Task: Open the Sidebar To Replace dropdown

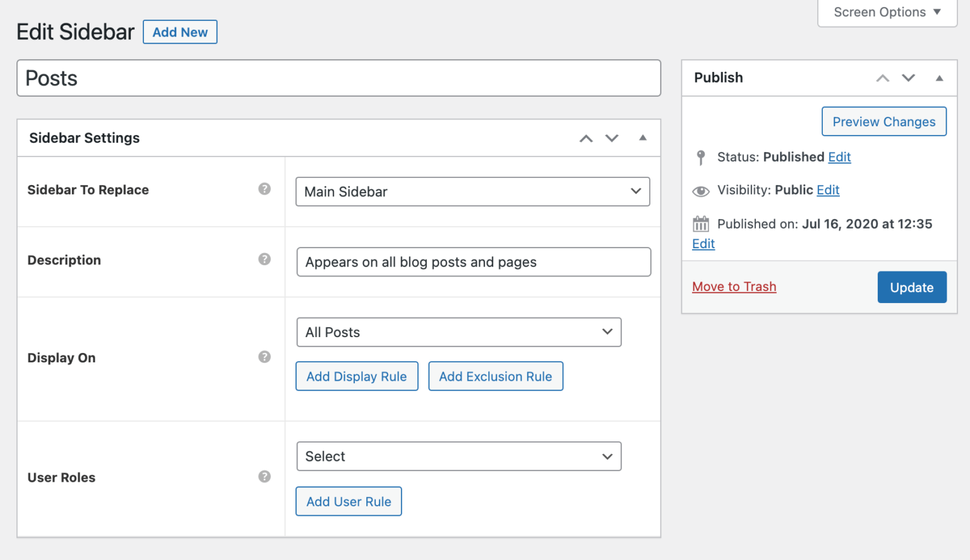Action: [x=472, y=191]
